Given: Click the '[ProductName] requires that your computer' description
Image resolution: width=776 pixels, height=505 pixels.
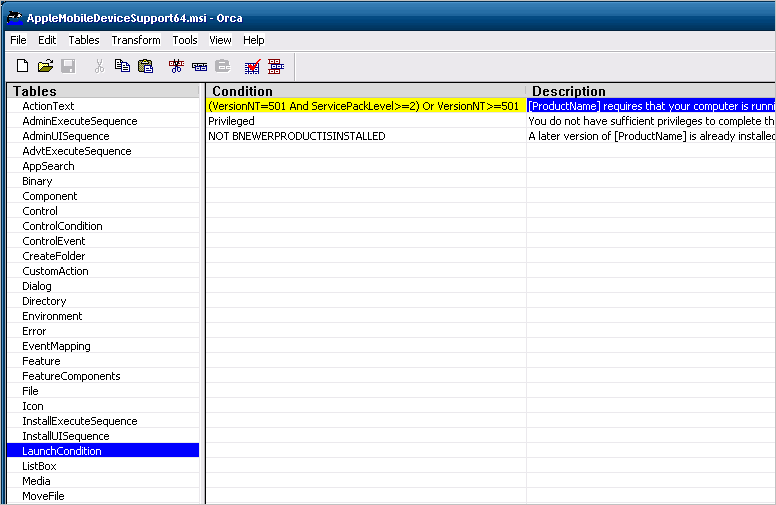Looking at the screenshot, I should tap(651, 106).
